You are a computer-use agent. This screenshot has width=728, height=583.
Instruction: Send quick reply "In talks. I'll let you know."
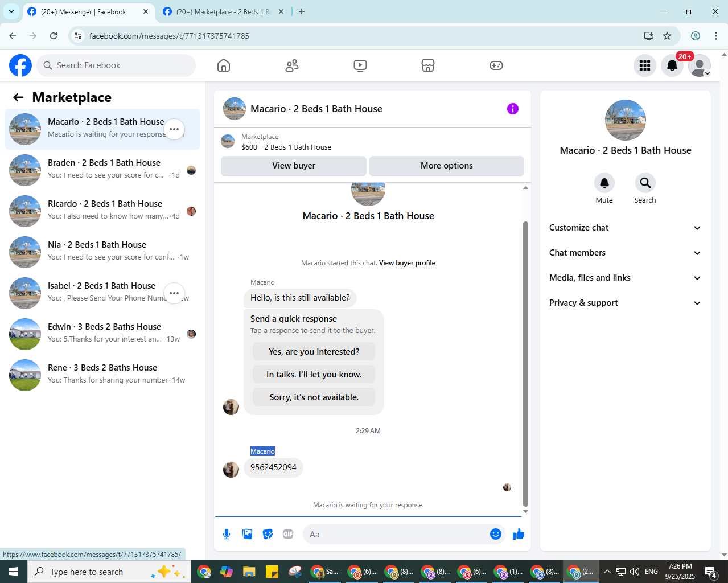314,375
